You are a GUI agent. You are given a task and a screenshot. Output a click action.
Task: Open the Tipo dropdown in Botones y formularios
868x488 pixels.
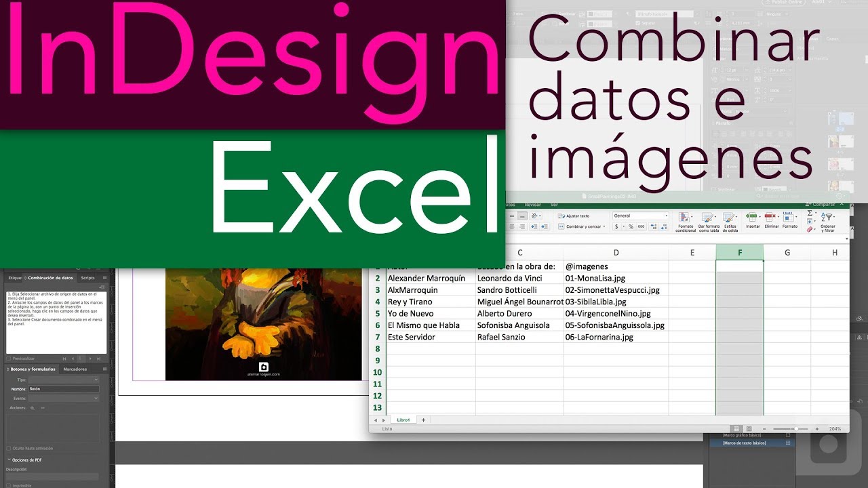pos(63,380)
